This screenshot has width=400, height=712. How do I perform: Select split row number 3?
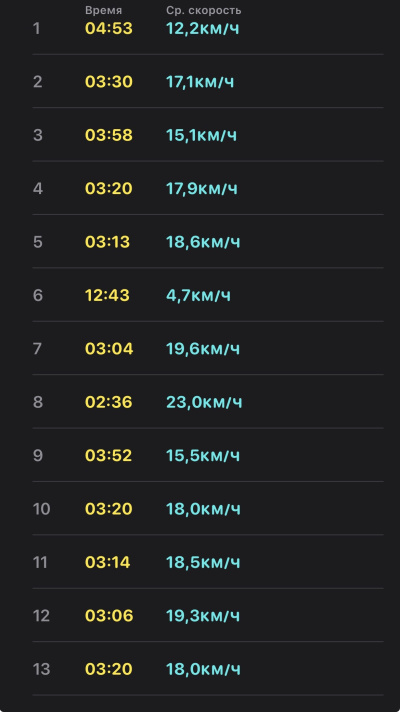coord(208,135)
